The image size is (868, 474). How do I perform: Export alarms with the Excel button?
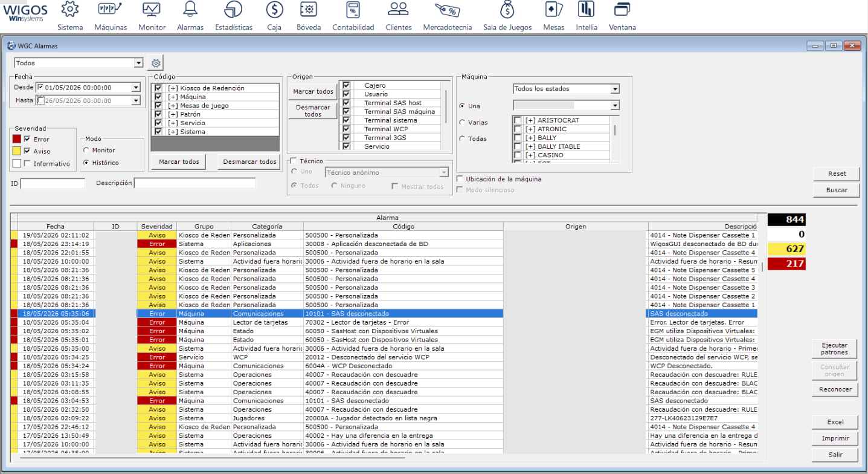[835, 422]
